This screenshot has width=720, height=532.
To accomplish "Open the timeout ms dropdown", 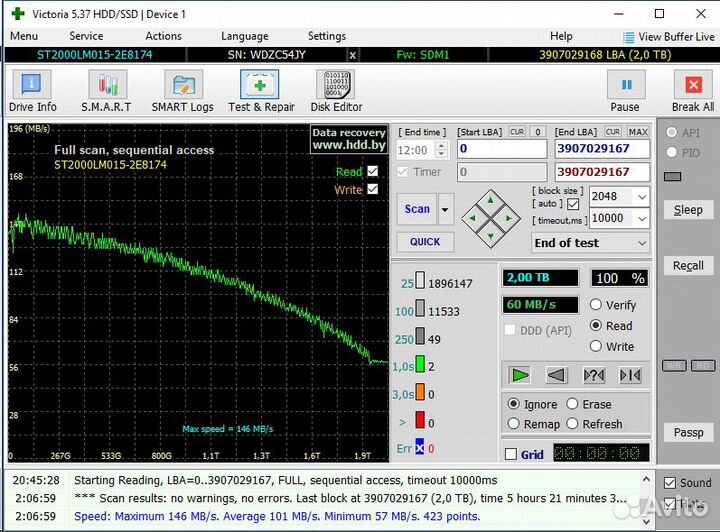I will click(x=640, y=218).
